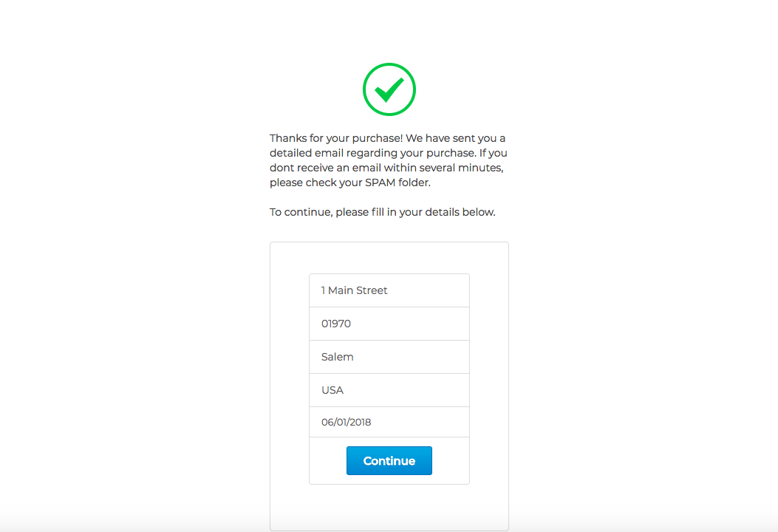Click the dont receive an email line
This screenshot has width=778, height=532.
coord(386,168)
